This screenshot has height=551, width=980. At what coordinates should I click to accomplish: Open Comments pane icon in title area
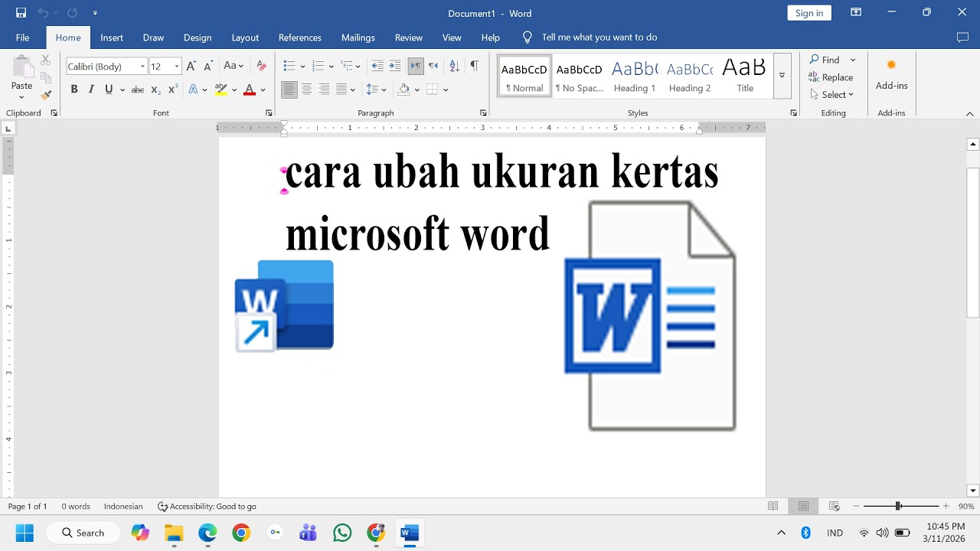click(x=962, y=37)
